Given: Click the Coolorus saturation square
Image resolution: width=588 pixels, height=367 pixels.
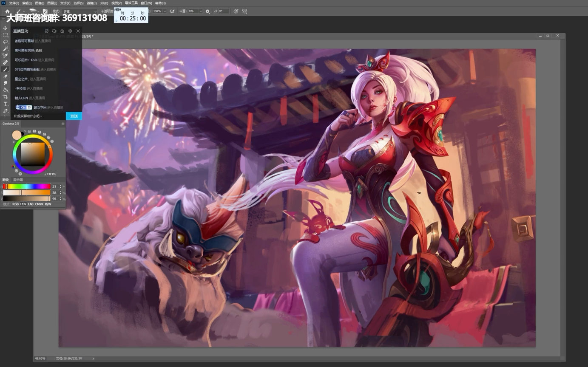Looking at the screenshot, I should (33, 154).
